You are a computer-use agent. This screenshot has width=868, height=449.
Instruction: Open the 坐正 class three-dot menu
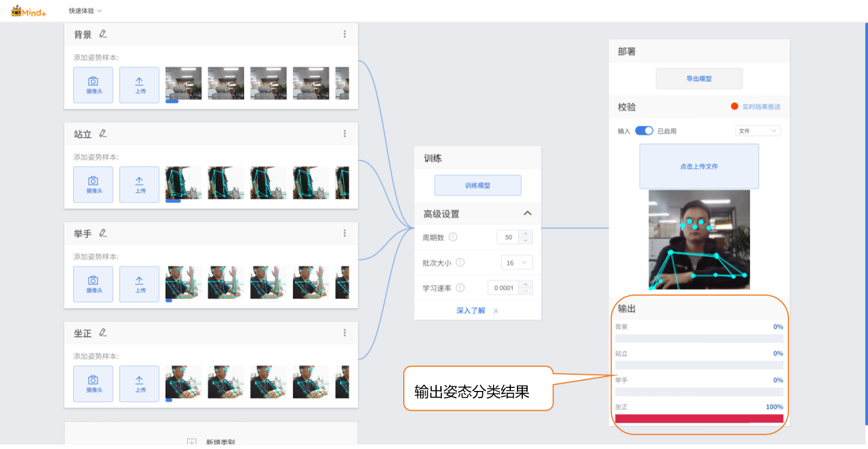coord(345,333)
